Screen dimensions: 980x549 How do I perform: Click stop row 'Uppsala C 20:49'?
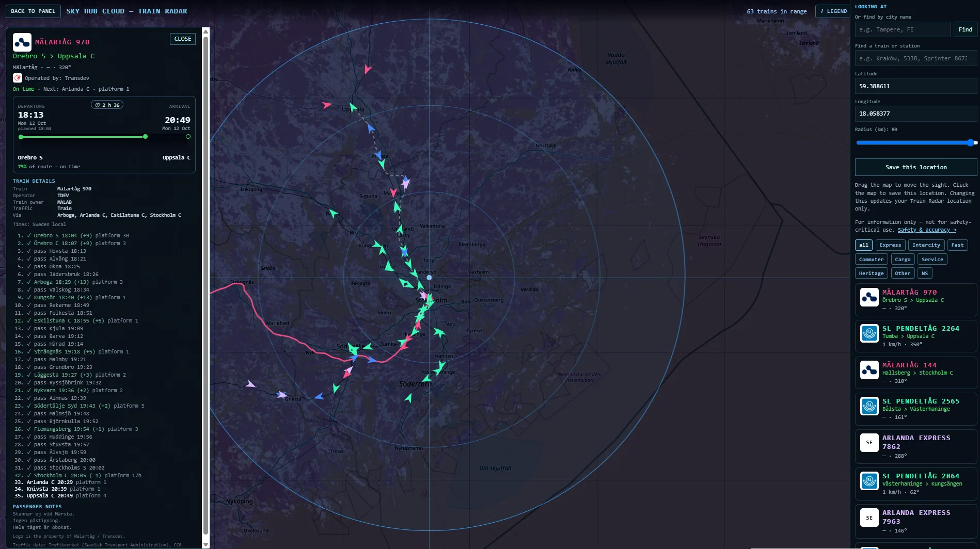tap(61, 496)
